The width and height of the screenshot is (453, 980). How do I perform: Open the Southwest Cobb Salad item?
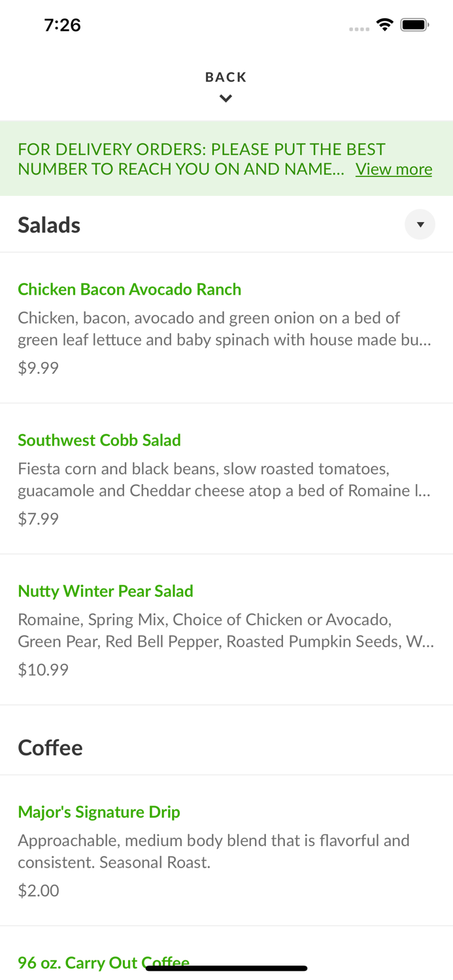(x=99, y=440)
